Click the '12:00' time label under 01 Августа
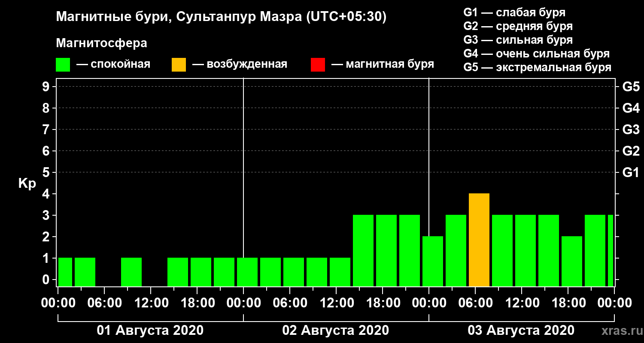Viewport: 644px width, 343px height. [151, 303]
